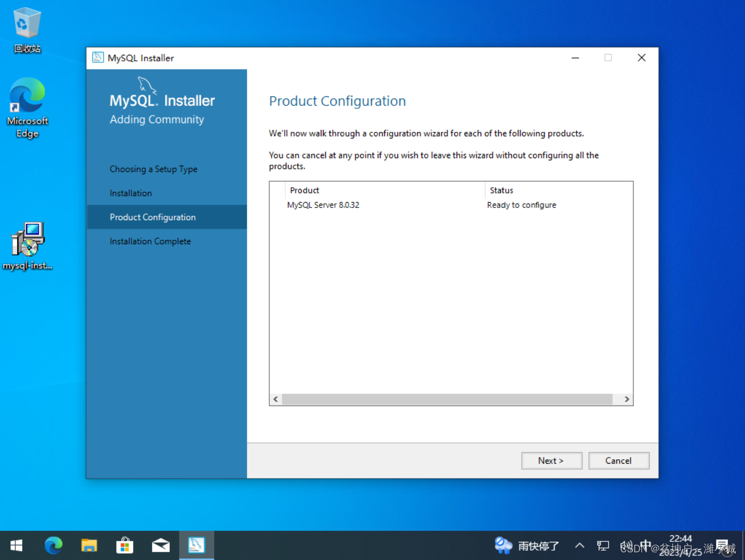Open the Recycle Bin desktop icon
The height and width of the screenshot is (560, 745).
click(27, 31)
